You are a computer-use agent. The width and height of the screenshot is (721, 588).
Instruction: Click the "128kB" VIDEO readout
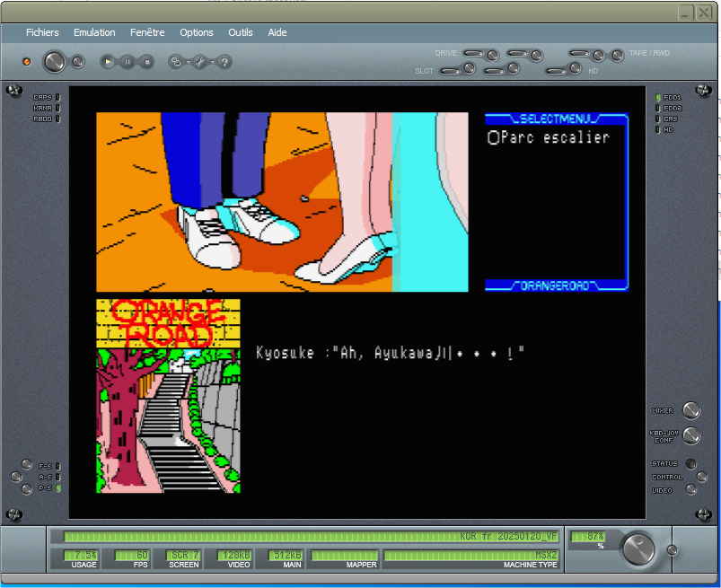[234, 556]
